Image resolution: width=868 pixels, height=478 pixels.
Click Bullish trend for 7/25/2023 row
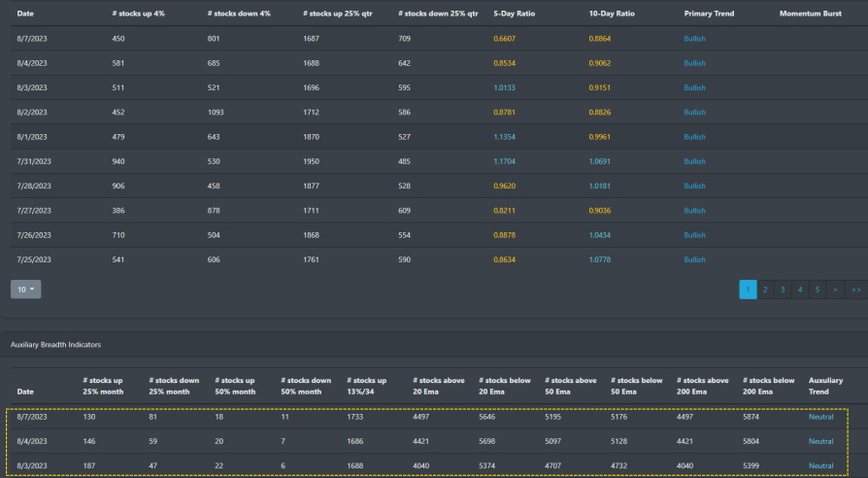695,259
